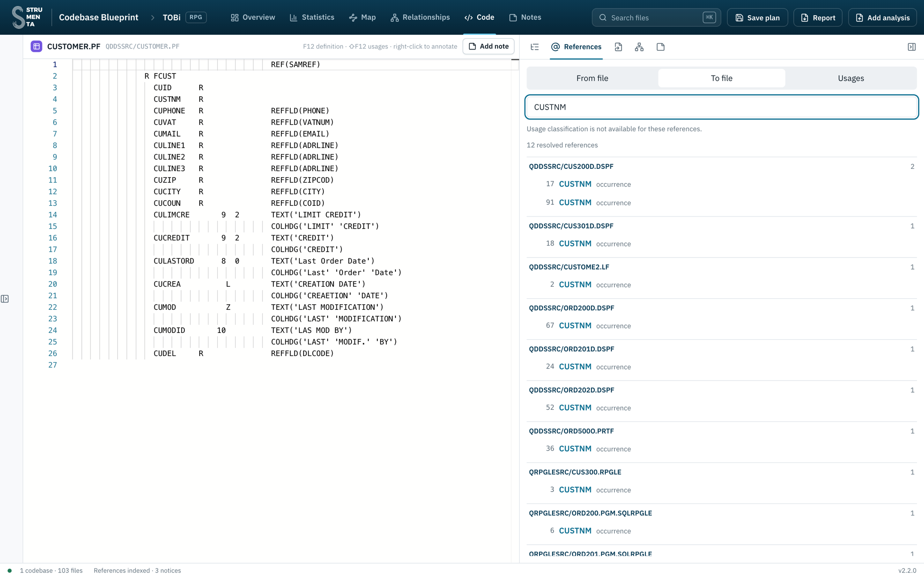This screenshot has height=578, width=924.
Task: Open the outline list panel icon
Action: click(x=535, y=47)
